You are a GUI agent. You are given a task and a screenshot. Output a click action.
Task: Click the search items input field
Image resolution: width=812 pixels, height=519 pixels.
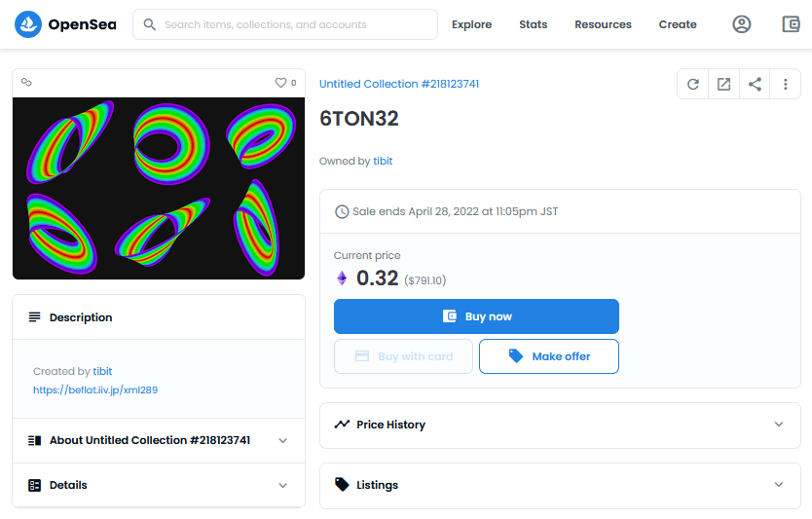click(x=292, y=24)
